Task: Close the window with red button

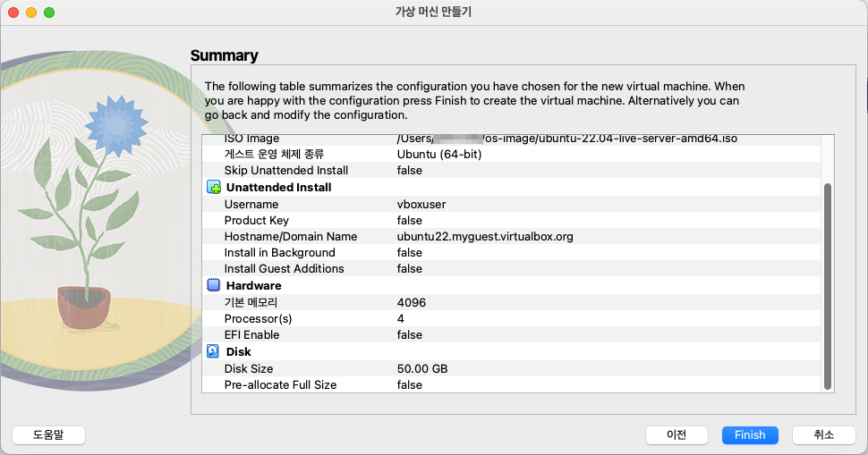Action: pos(13,13)
